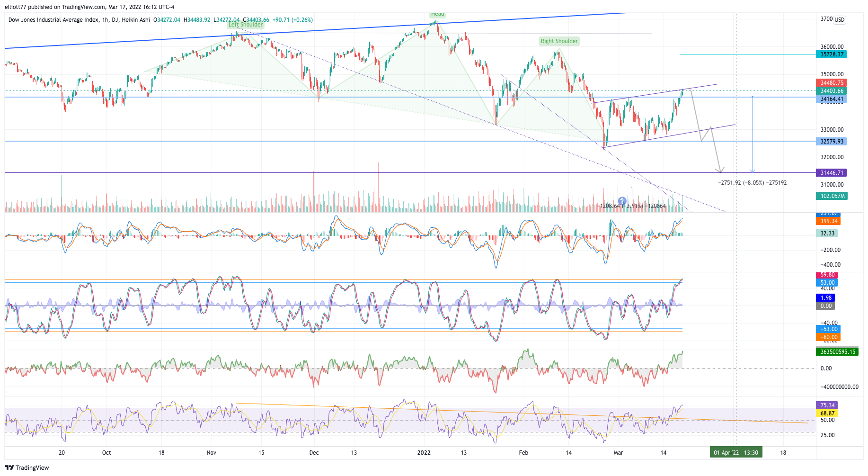Click the TradingView logo at the bottom

click(27, 467)
